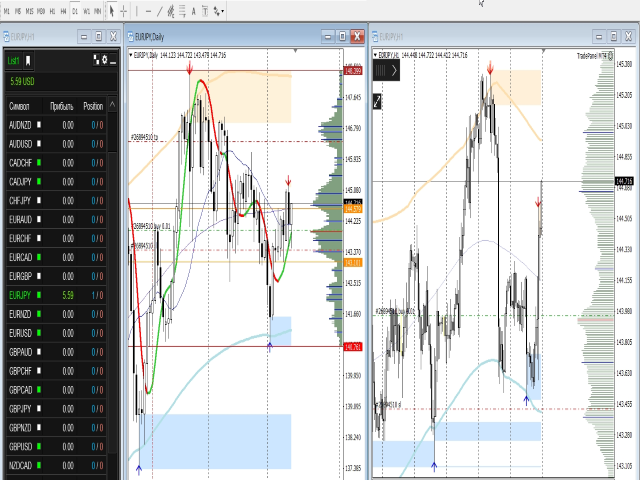Select the EURUSD row
This screenshot has width=640, height=480.
coord(56,333)
